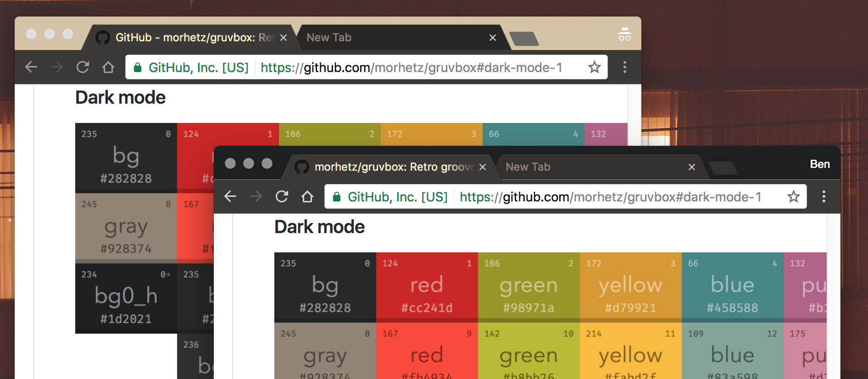The height and width of the screenshot is (379, 868).
Task: Click gray 245 swatch in front window
Action: click(325, 351)
